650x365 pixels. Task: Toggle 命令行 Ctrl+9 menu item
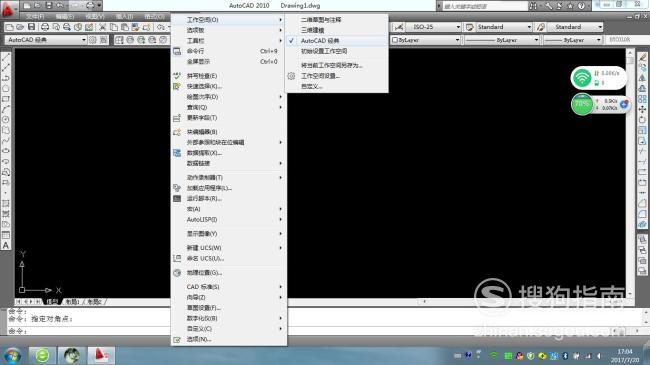(x=228, y=51)
